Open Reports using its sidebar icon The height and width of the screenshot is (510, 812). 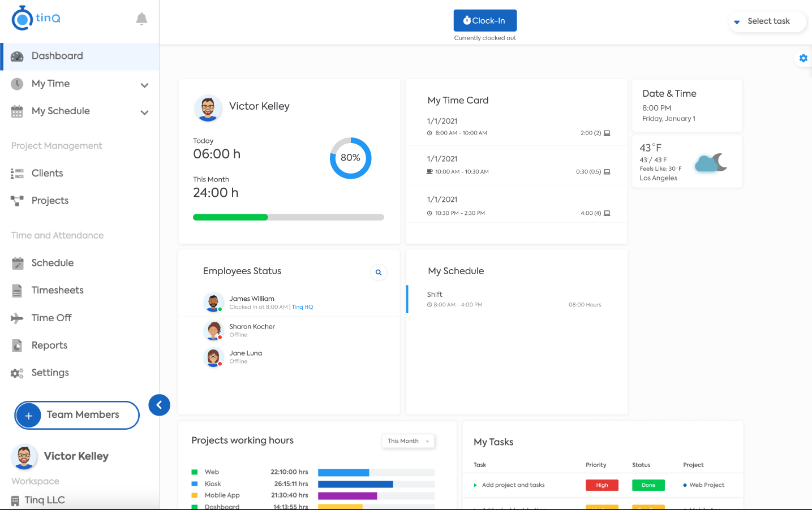coord(16,345)
